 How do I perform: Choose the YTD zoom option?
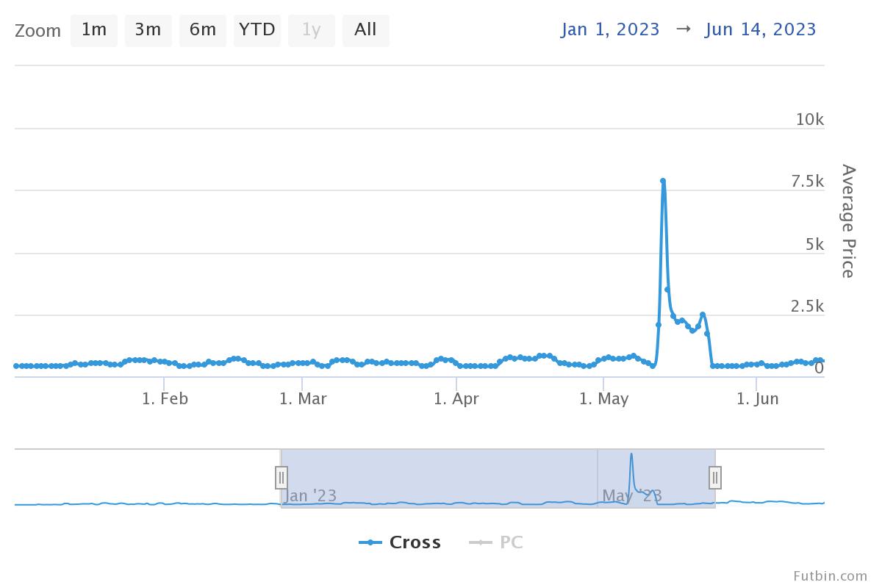(x=257, y=30)
